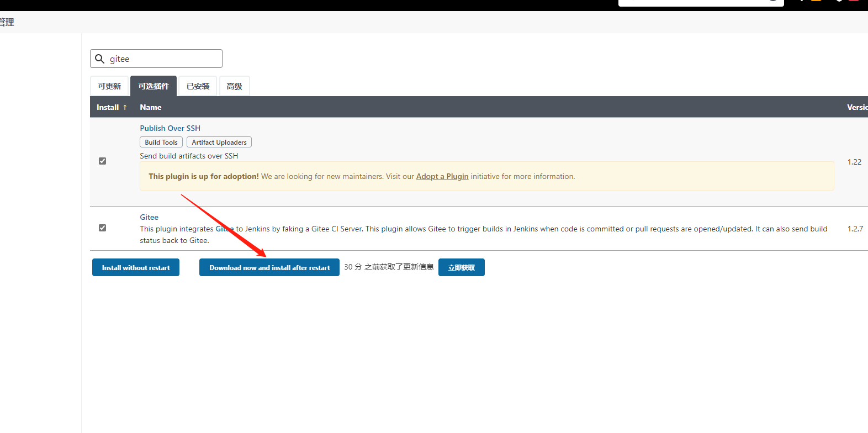Click version 1.22 of Publish Over SSH
The image size is (868, 433).
pyautogui.click(x=854, y=162)
